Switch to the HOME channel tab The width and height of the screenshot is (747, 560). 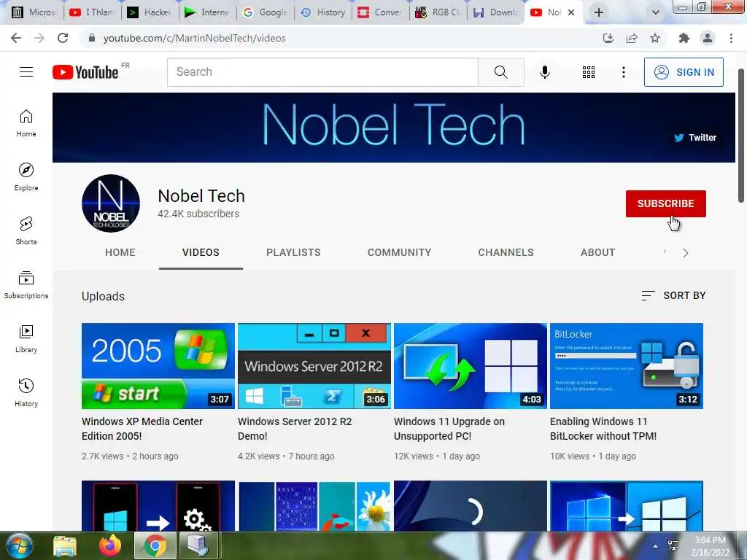[x=120, y=252]
